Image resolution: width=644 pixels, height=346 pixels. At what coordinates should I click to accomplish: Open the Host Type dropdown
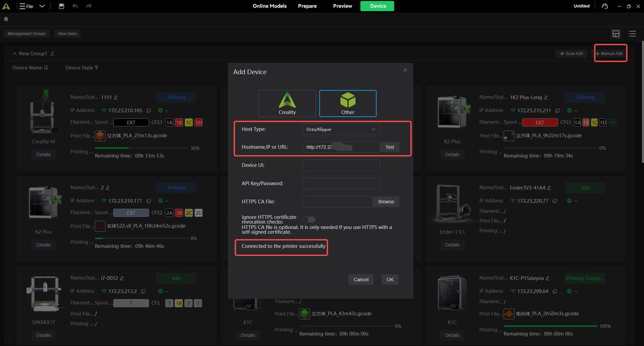pyautogui.click(x=341, y=129)
